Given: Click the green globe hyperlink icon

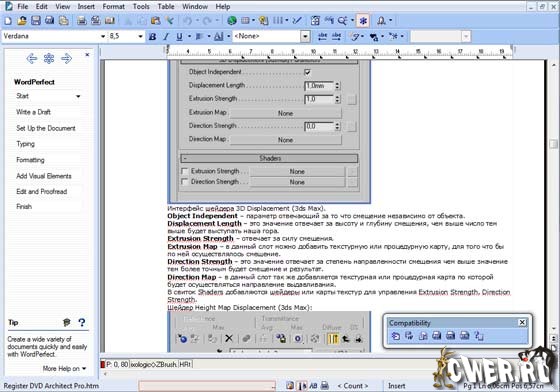Looking at the screenshot, I should [x=232, y=21].
